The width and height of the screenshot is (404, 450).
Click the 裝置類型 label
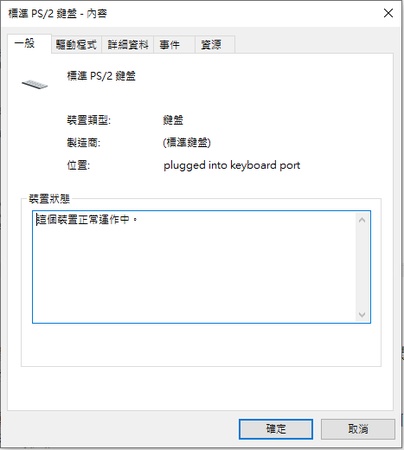click(x=89, y=120)
